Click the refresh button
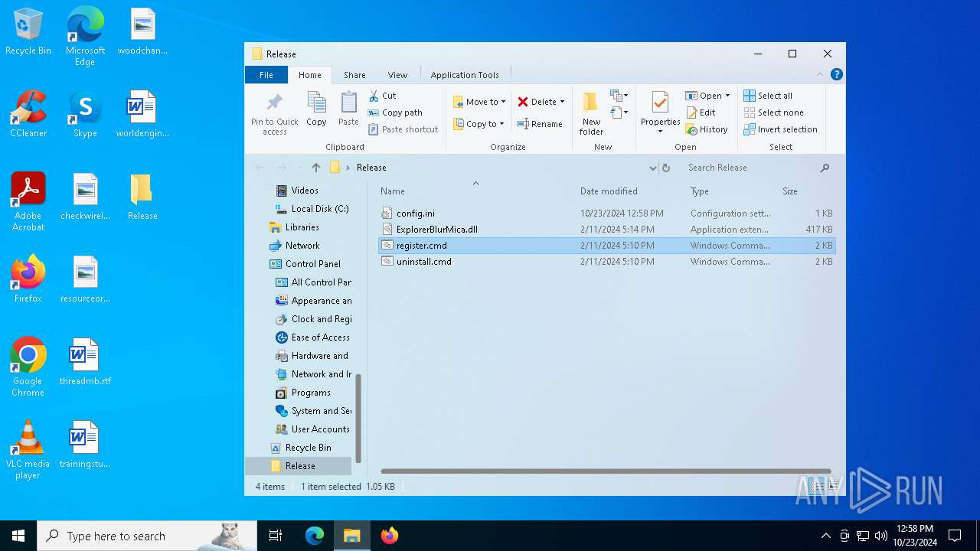The width and height of the screenshot is (980, 551). (666, 168)
